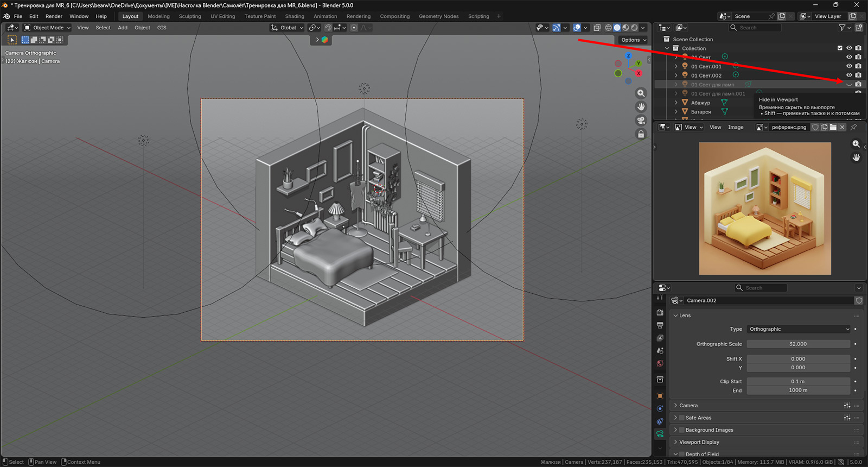Screen dimensions: 868x467
Task: Click the viewport zoom magnifier icon
Action: (641, 93)
